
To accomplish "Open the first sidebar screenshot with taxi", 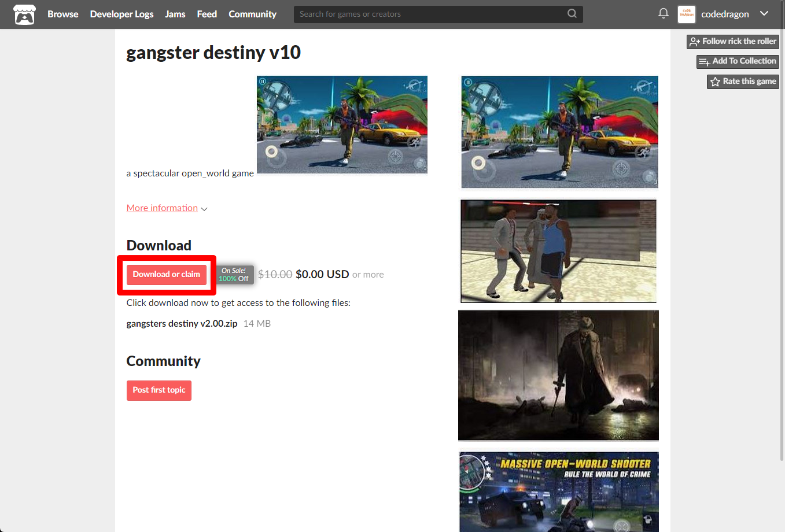I will [x=559, y=132].
